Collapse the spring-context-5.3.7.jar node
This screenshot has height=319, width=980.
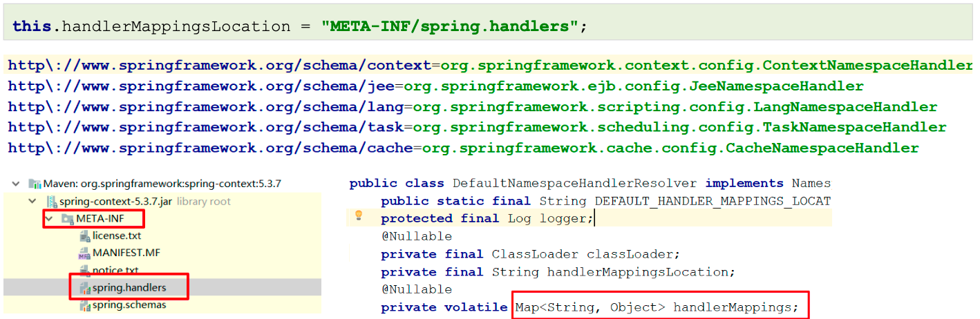tap(32, 202)
